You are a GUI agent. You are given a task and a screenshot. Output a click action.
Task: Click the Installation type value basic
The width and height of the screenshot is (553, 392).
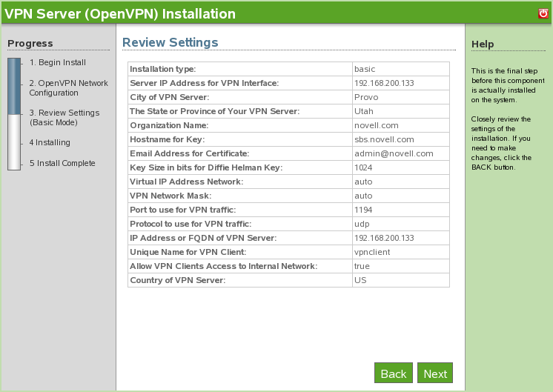coord(365,69)
